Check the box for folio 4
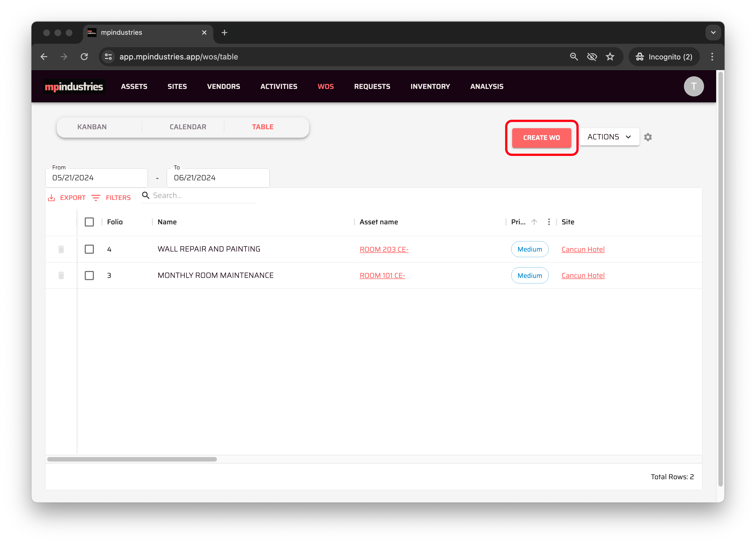Image resolution: width=756 pixels, height=544 pixels. [x=89, y=249]
